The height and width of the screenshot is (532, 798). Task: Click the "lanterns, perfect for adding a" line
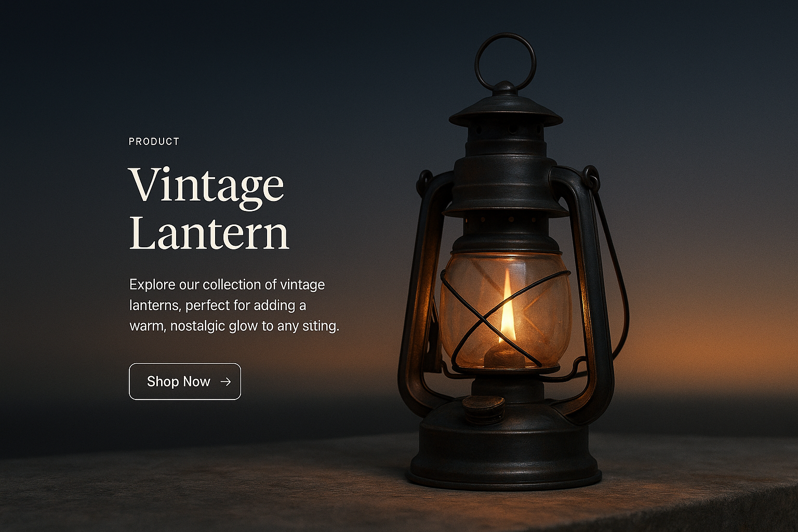[218, 305]
